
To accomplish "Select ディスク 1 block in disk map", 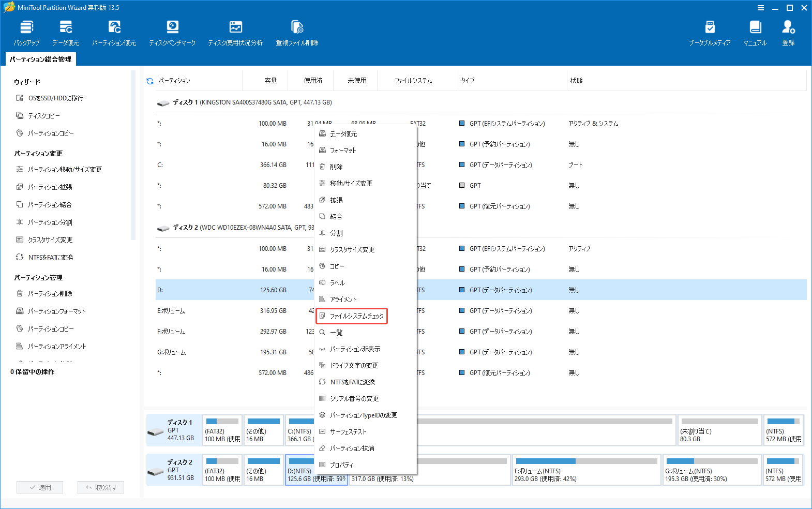I will tap(174, 430).
